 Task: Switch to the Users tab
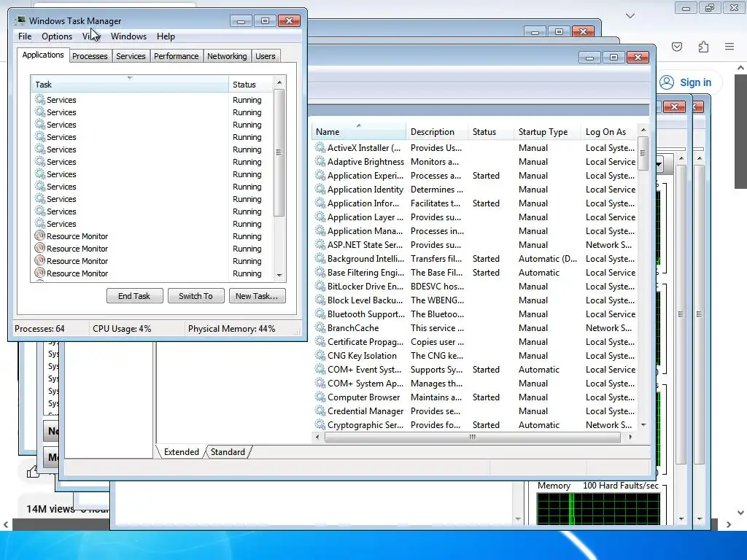coord(265,56)
